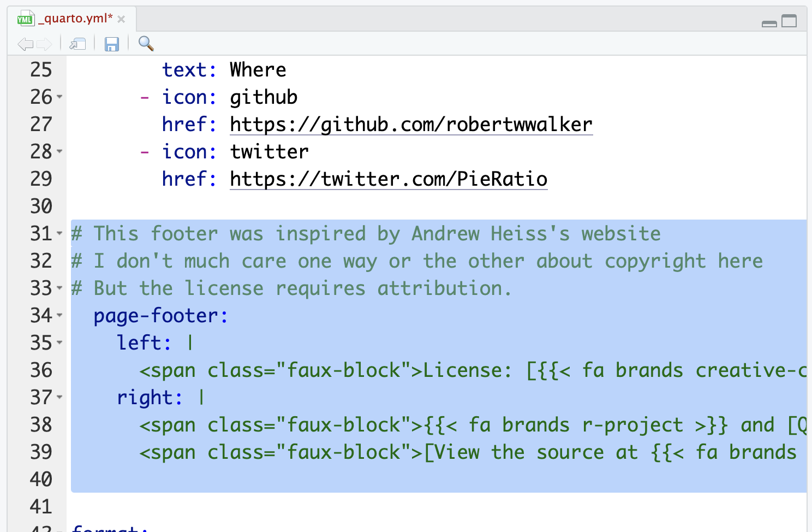The image size is (812, 532).
Task: Click the show in new window icon
Action: (77, 44)
